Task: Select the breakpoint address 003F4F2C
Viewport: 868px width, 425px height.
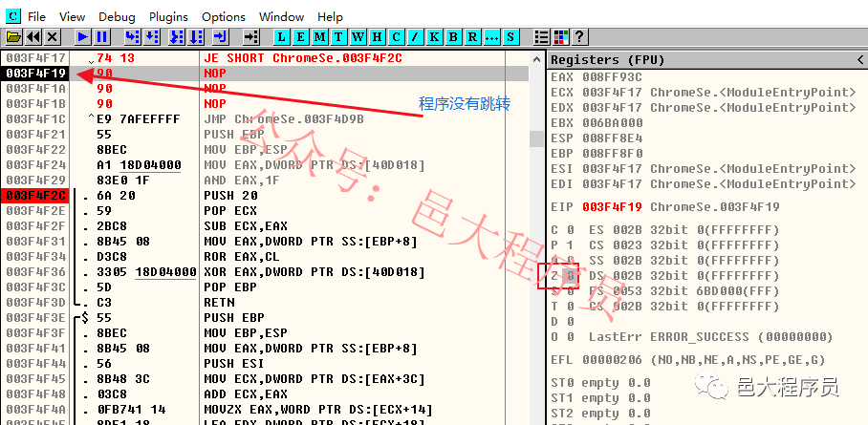Action: coord(36,196)
